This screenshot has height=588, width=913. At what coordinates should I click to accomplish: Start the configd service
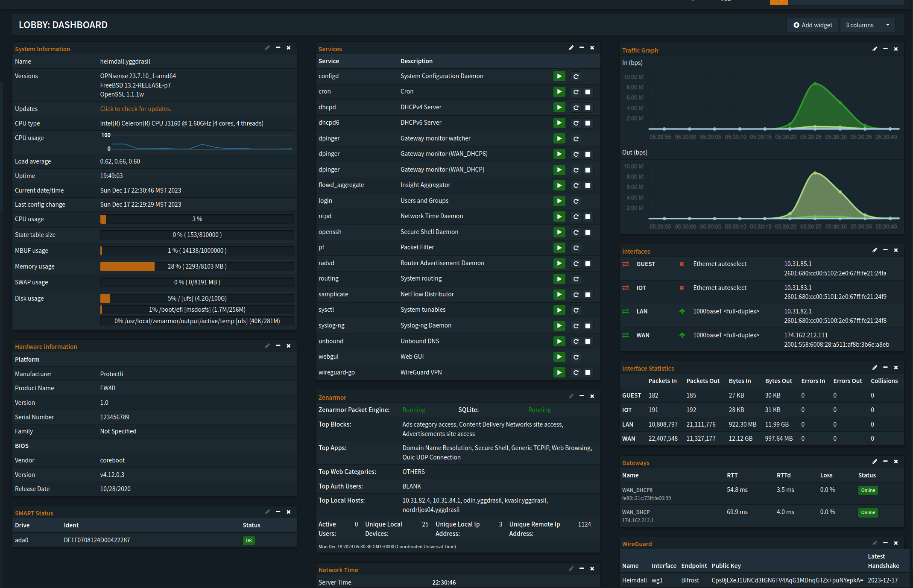(x=559, y=76)
